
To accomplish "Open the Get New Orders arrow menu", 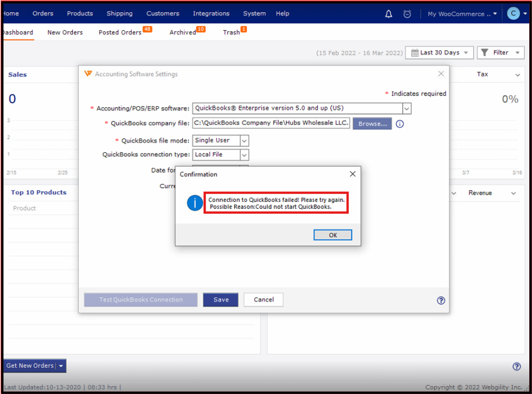I will click(x=61, y=366).
